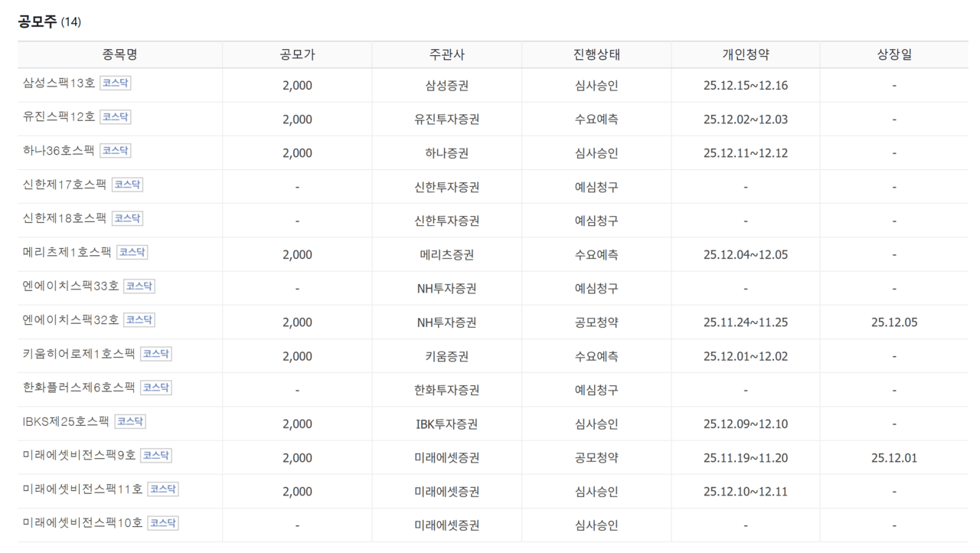980x553 pixels.
Task: Click the 공모주 (14) section heading
Action: coord(49,21)
